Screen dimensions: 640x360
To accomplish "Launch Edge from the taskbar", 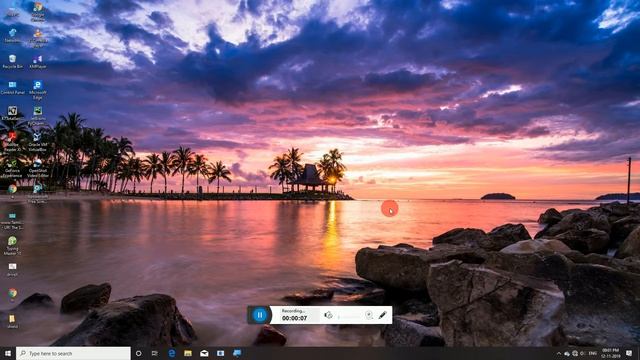I will coord(172,353).
